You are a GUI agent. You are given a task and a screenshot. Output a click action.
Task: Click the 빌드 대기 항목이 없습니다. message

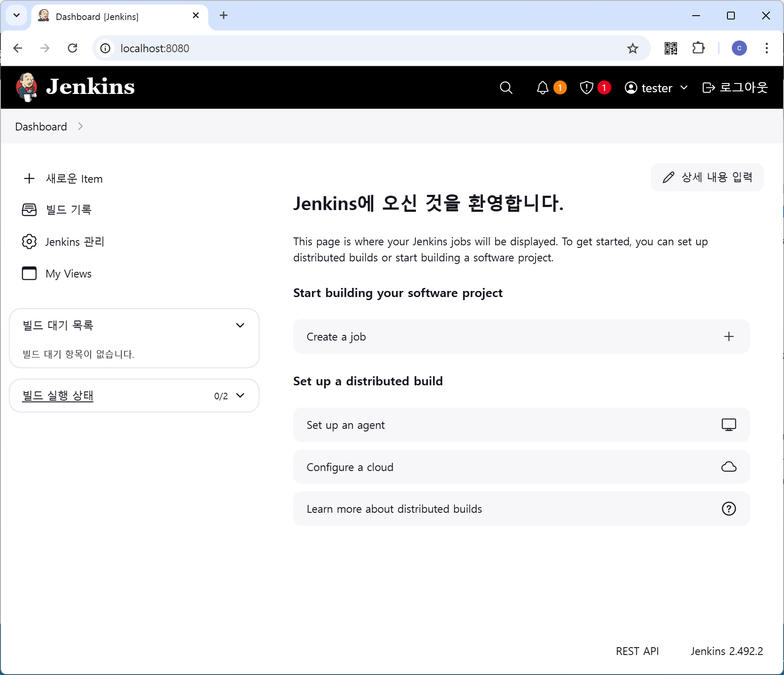78,354
